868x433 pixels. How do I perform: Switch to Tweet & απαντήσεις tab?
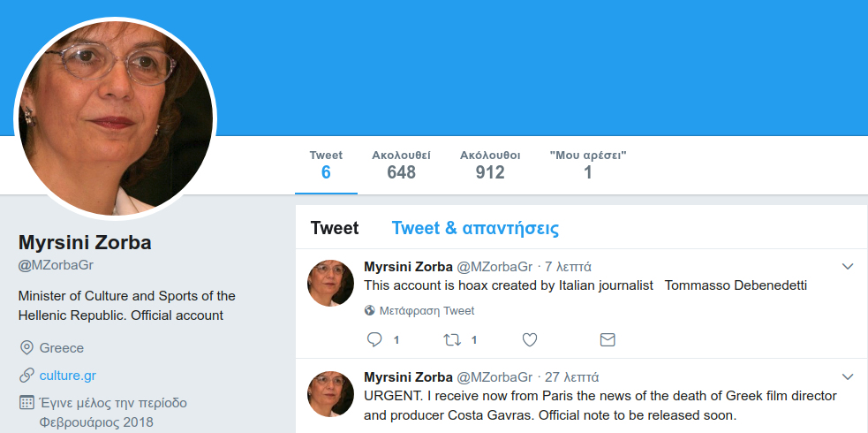(x=475, y=228)
